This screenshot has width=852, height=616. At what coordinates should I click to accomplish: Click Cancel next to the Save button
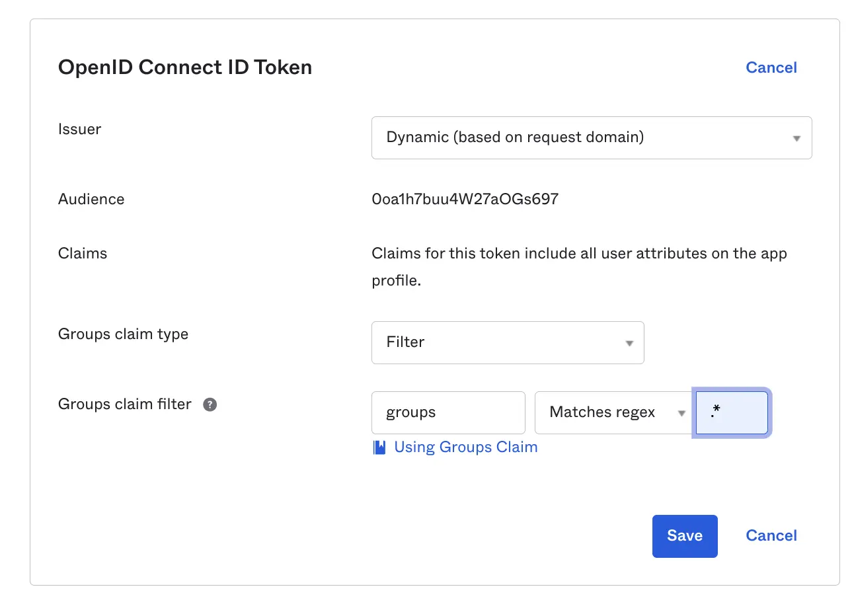pos(771,535)
